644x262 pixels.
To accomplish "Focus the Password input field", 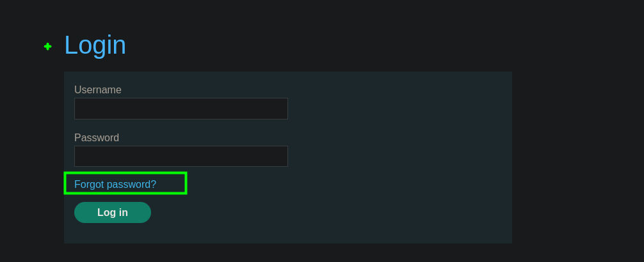I will 181,157.
